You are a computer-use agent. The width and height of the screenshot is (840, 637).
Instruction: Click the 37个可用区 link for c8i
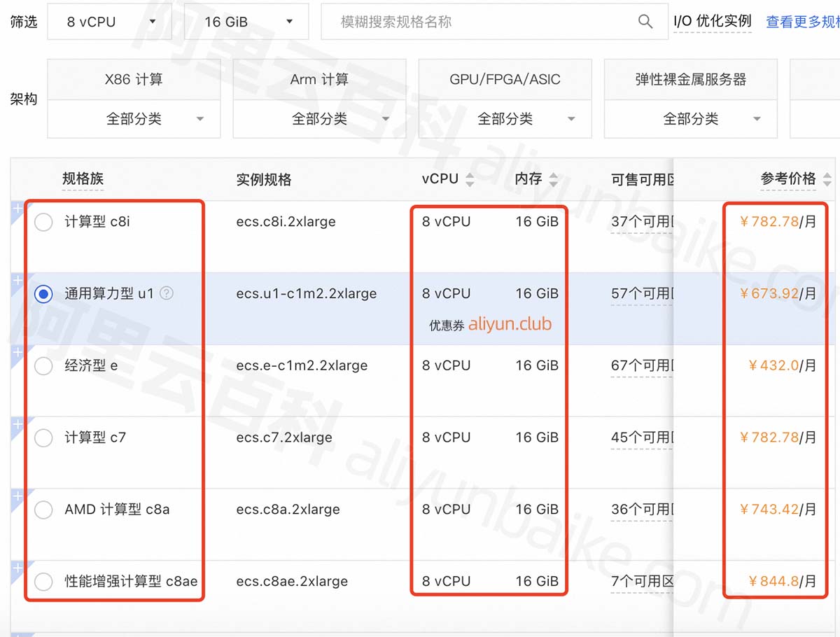point(642,222)
